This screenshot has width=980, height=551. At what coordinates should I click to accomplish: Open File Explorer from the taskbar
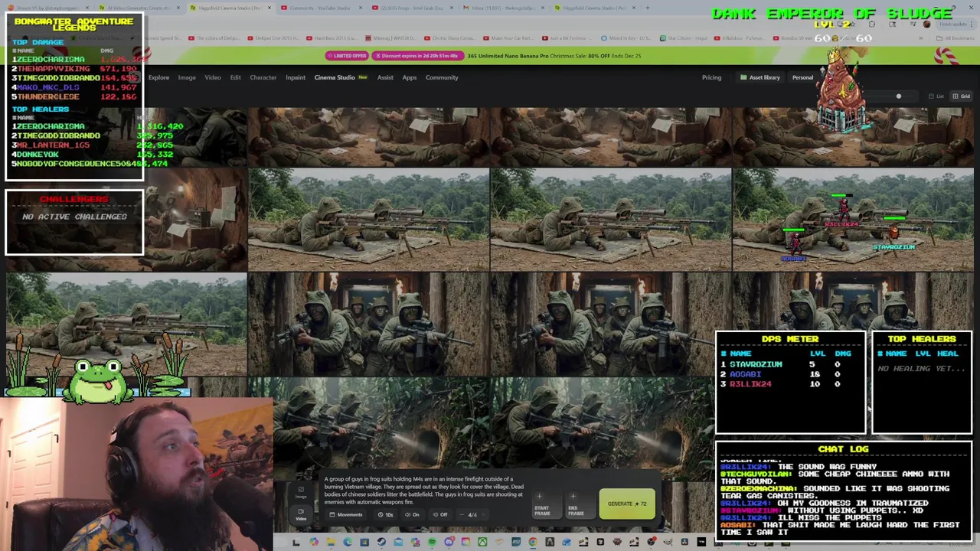pos(331,542)
